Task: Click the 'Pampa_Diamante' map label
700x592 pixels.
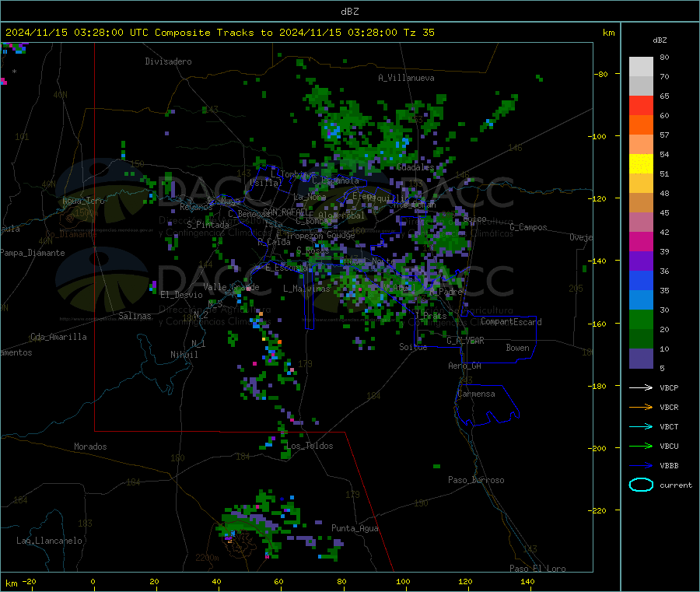Action: [x=33, y=253]
